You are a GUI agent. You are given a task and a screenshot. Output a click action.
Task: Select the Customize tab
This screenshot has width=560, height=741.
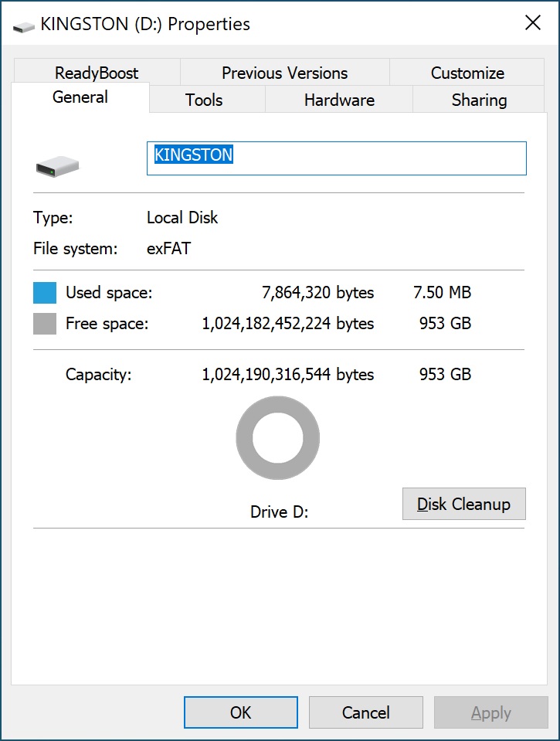[x=467, y=73]
